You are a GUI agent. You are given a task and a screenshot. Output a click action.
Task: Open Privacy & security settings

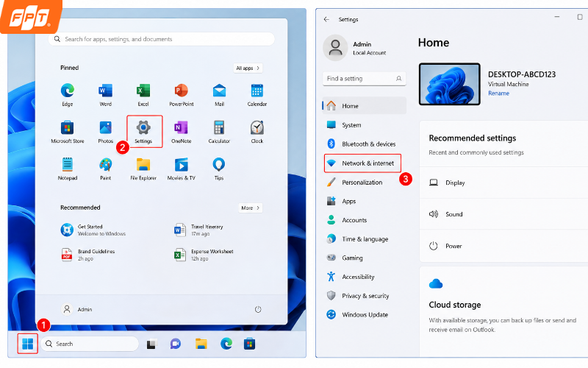pos(364,296)
